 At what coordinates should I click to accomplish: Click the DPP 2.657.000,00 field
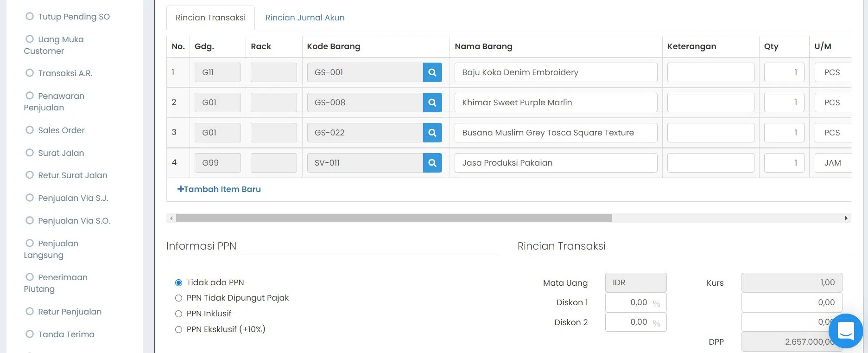(792, 342)
